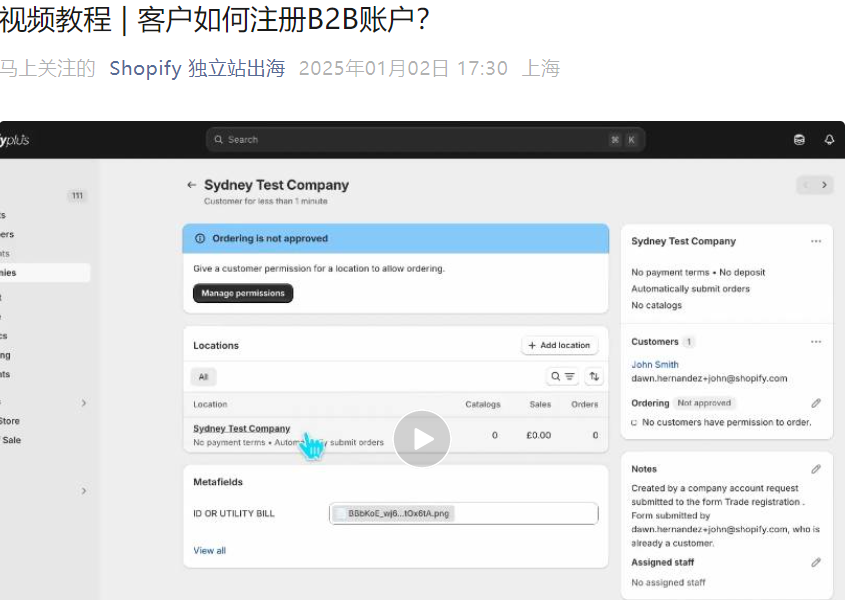
Task: Click the 111 badge in the sidebar
Action: (78, 196)
